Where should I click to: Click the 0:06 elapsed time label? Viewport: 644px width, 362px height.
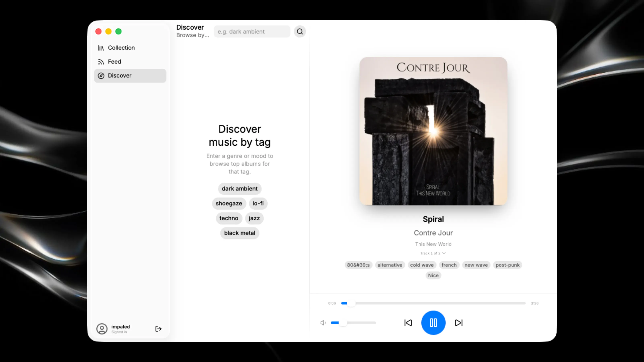332,303
